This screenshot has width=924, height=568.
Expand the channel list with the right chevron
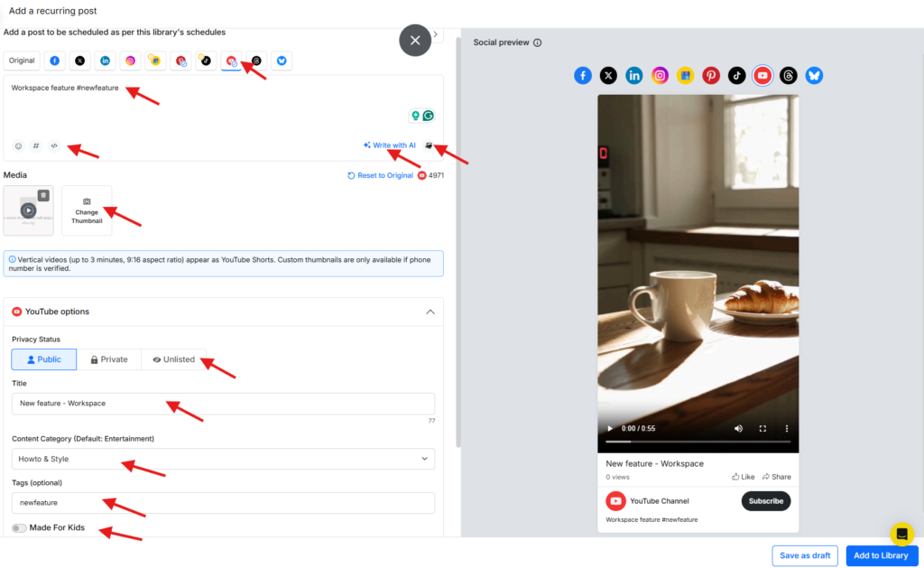(x=435, y=33)
